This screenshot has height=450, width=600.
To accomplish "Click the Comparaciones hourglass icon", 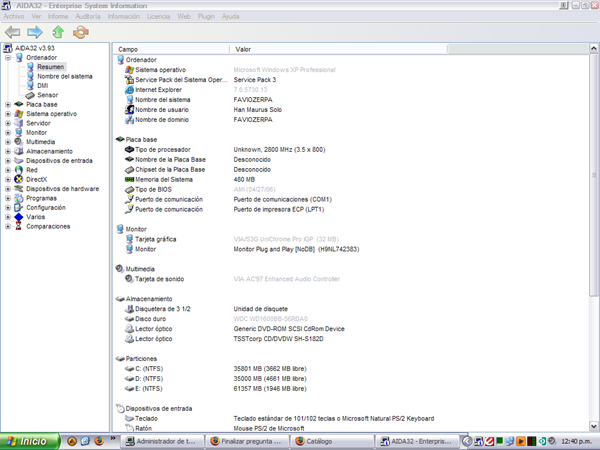I will coord(19,226).
